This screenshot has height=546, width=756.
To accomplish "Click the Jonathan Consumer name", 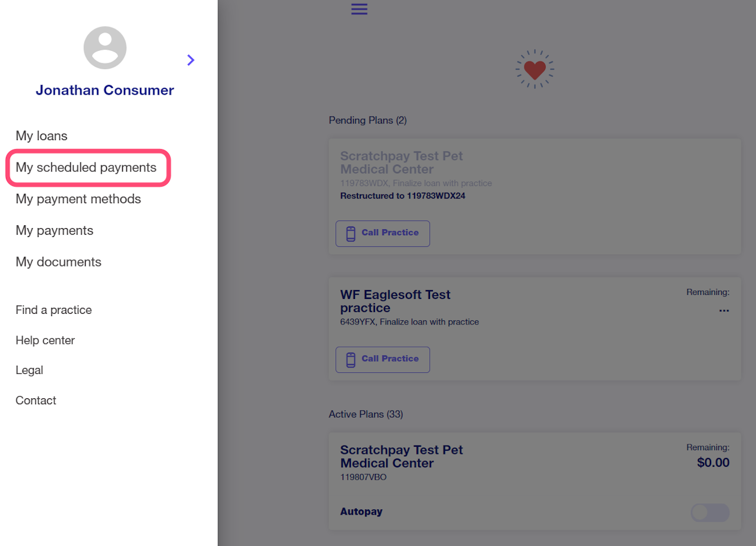I will click(105, 90).
